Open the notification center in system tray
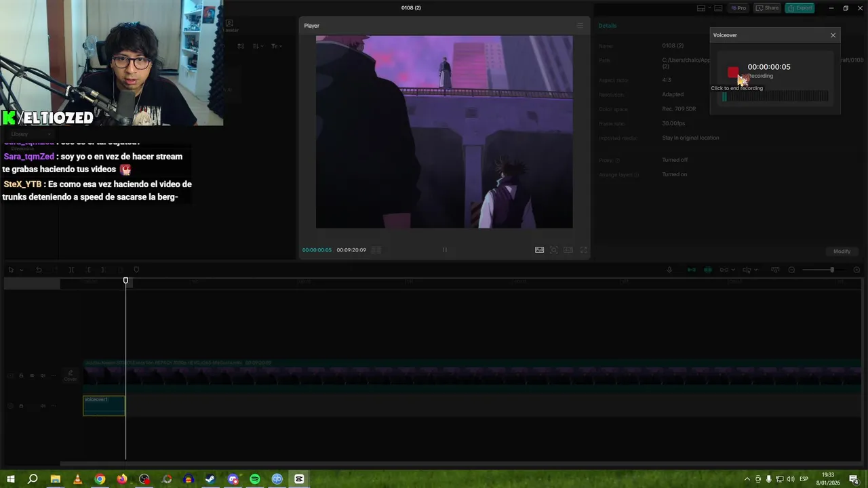 [x=854, y=479]
